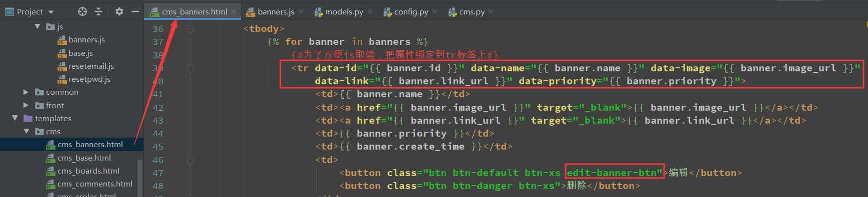
Task: Toggle code fold marker at line 39
Action: coord(190,68)
